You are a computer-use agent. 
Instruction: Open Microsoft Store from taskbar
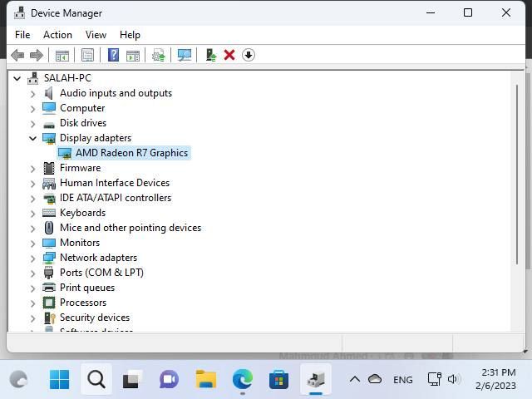[x=278, y=379]
